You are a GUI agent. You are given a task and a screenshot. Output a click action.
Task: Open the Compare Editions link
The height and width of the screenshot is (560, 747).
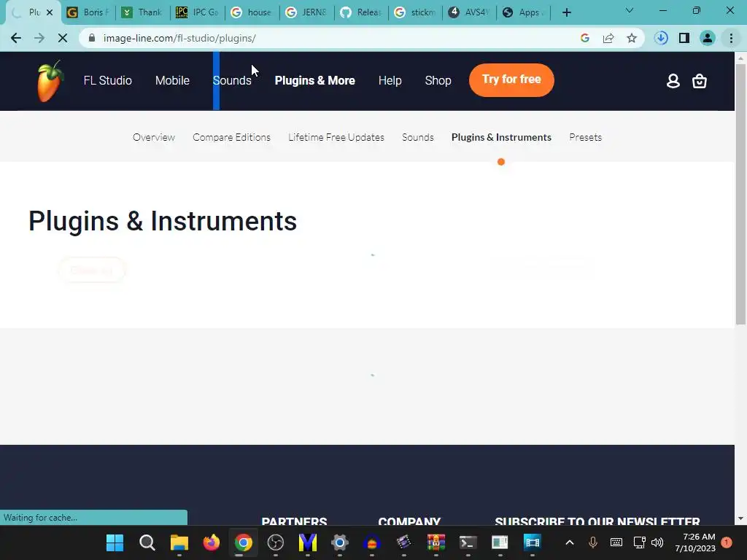click(231, 137)
